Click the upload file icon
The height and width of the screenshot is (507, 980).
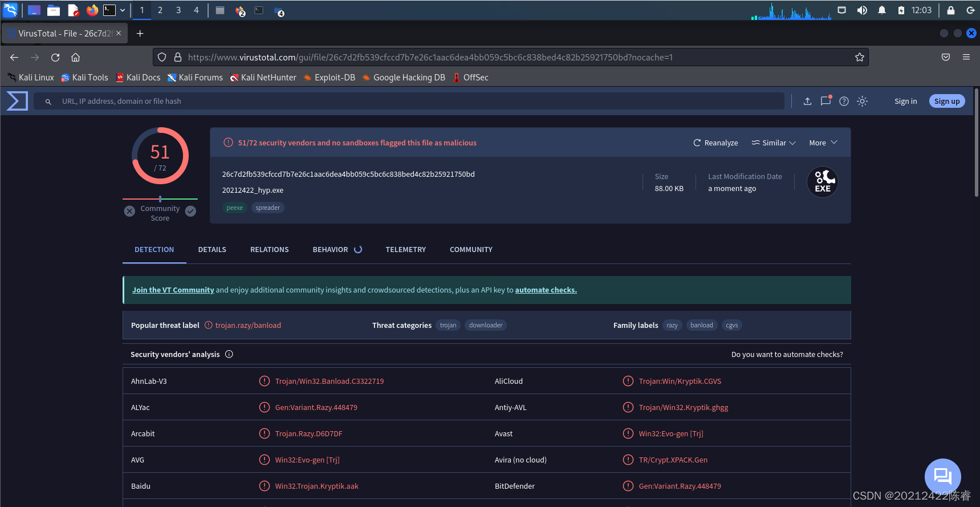tap(807, 101)
